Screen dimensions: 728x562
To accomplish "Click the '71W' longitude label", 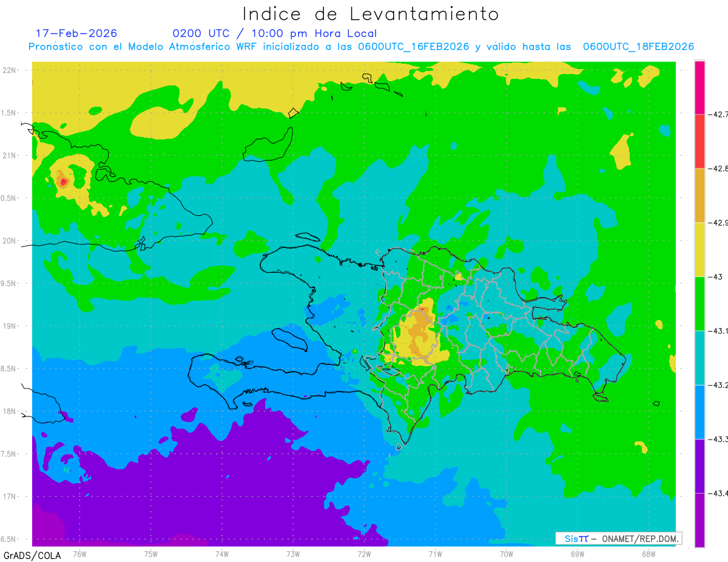I will coord(435,554).
